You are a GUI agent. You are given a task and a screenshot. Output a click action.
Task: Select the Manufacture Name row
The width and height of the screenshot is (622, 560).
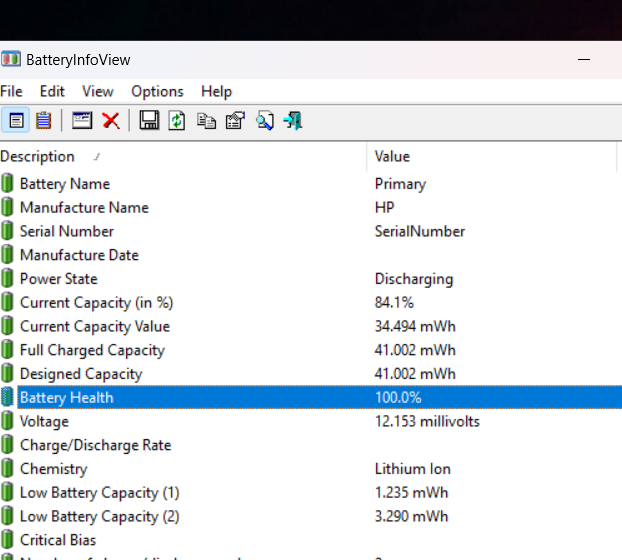[x=311, y=207]
